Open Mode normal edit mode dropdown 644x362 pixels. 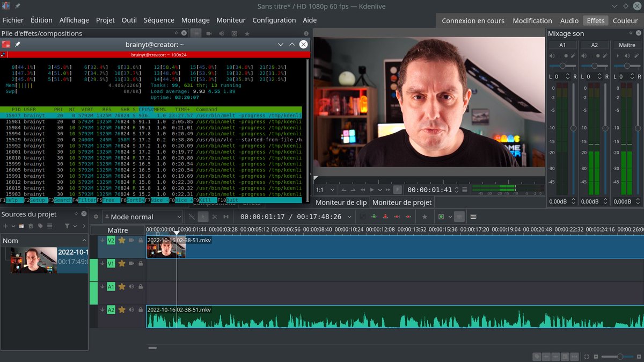pyautogui.click(x=142, y=217)
